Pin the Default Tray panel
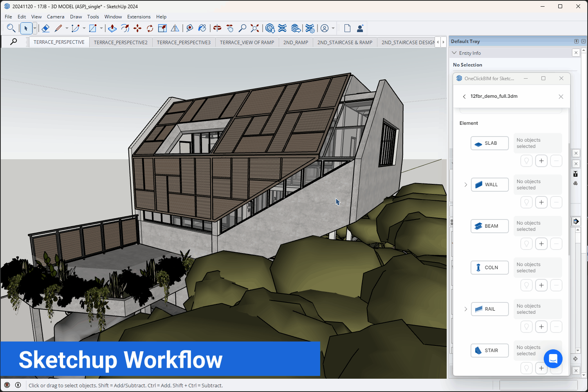 point(576,41)
